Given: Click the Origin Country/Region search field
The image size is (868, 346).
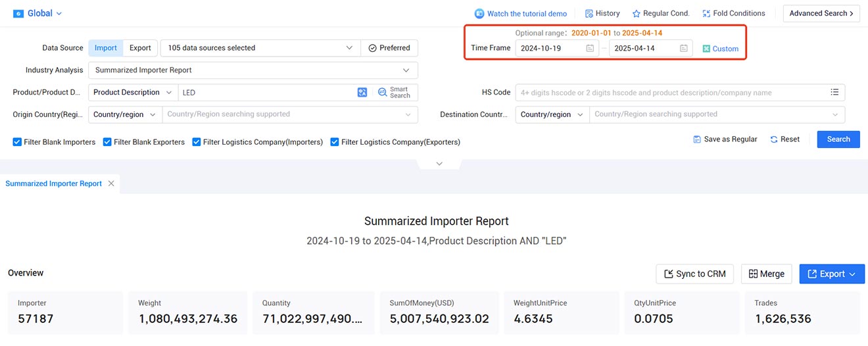Looking at the screenshot, I should (x=290, y=114).
